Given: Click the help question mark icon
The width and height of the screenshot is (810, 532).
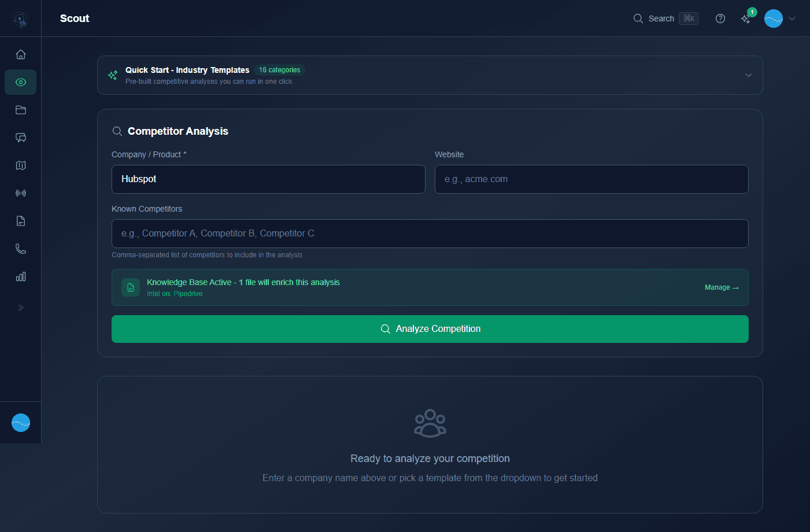Looking at the screenshot, I should 720,19.
